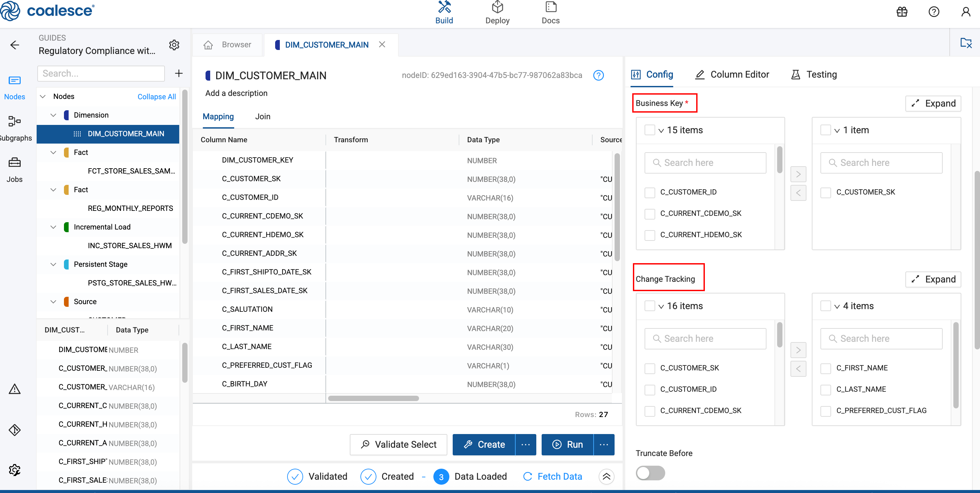The image size is (980, 493).
Task: Collapse the Persistent Stage group
Action: pos(53,264)
